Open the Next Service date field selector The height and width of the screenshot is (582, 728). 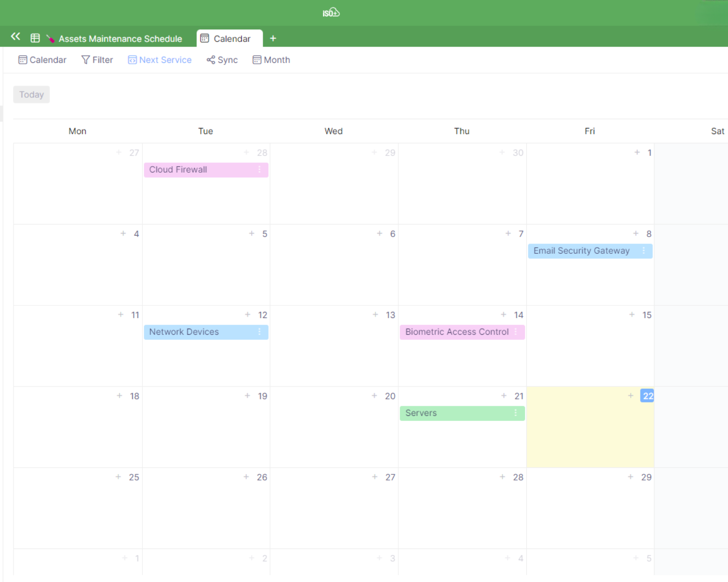160,60
